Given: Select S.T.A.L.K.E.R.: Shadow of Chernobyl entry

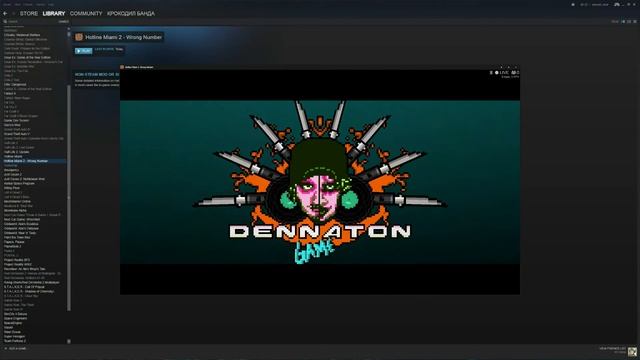Looking at the screenshot, I should tap(29, 291).
